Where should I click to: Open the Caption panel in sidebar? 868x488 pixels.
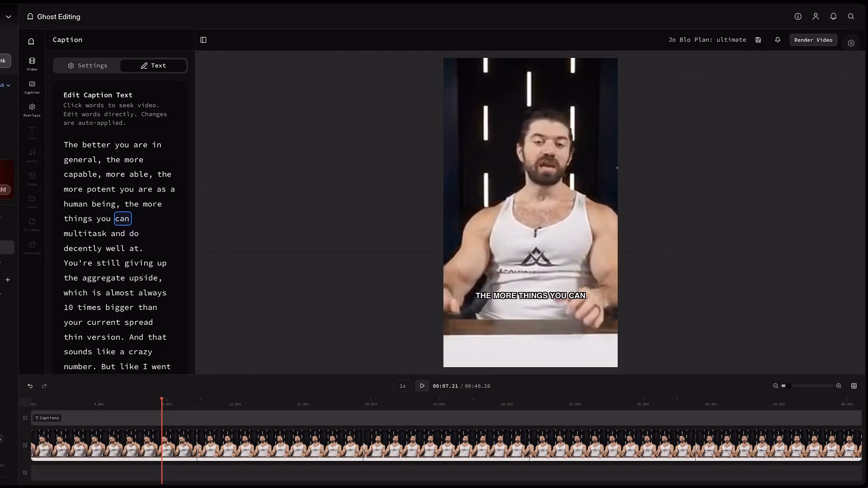(32, 87)
